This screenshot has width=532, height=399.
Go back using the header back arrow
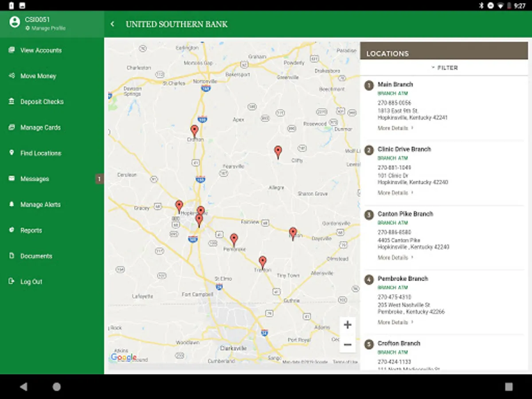(x=113, y=24)
